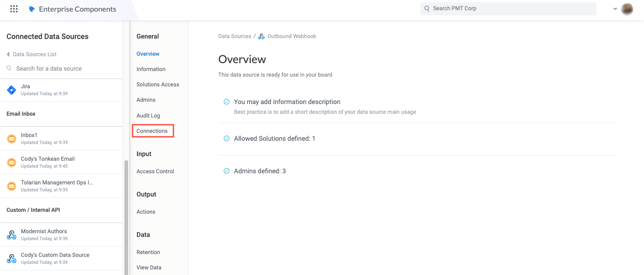The width and height of the screenshot is (644, 275).
Task: Click the Data Sources breadcrumb link
Action: [234, 36]
